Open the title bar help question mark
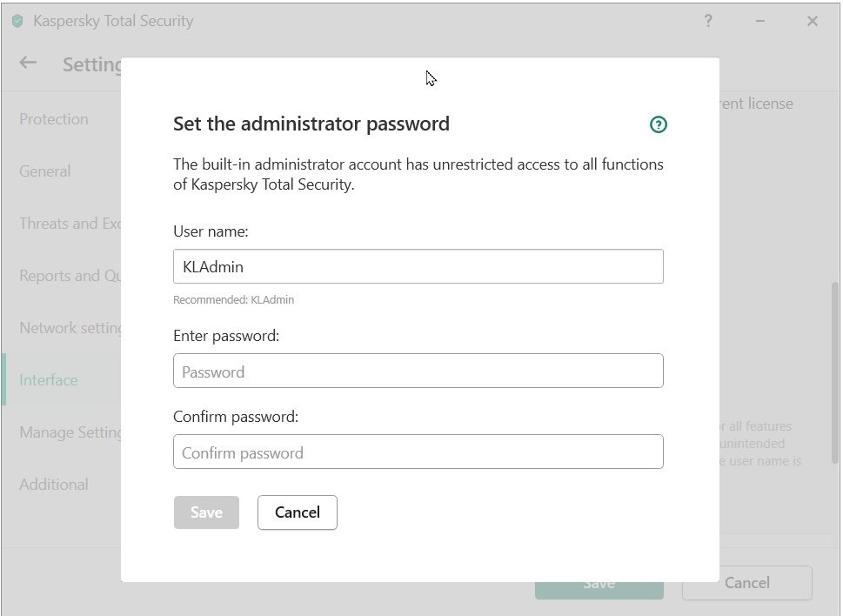 (x=708, y=21)
